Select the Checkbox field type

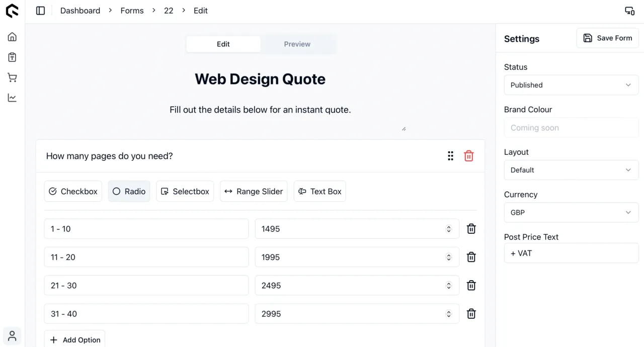(73, 191)
